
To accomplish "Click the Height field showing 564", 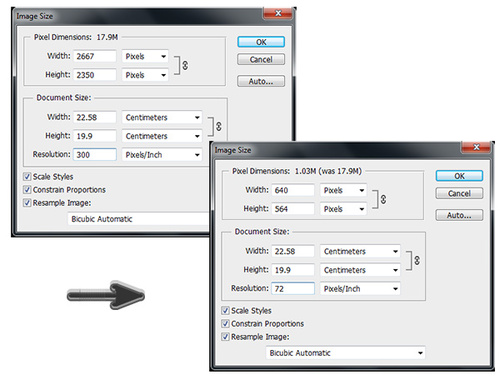I will pos(293,209).
